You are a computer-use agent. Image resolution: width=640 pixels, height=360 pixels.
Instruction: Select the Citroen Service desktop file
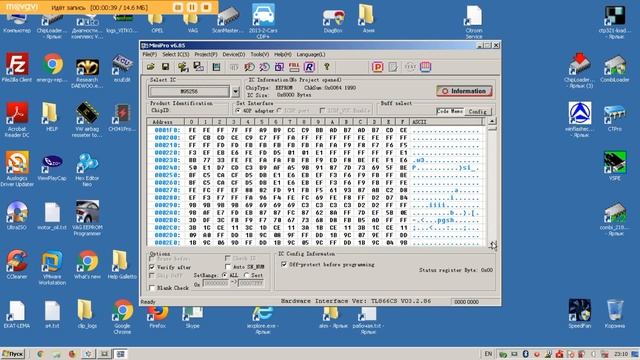pos(474,22)
